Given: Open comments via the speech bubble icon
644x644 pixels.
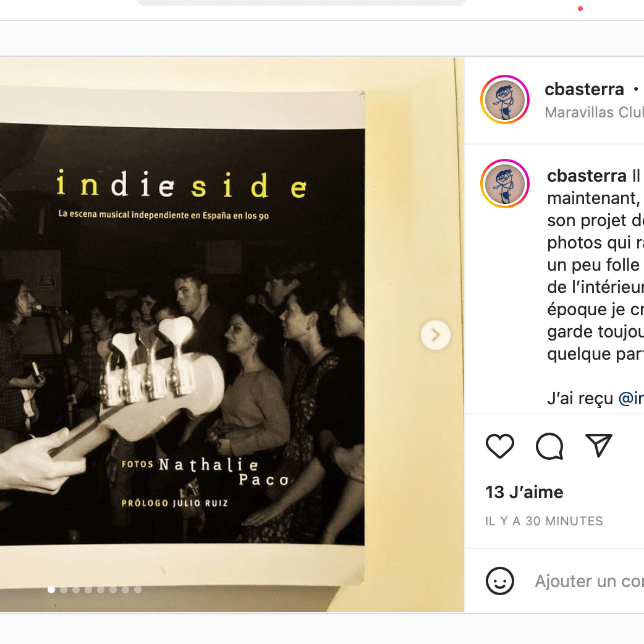Looking at the screenshot, I should pyautogui.click(x=549, y=446).
